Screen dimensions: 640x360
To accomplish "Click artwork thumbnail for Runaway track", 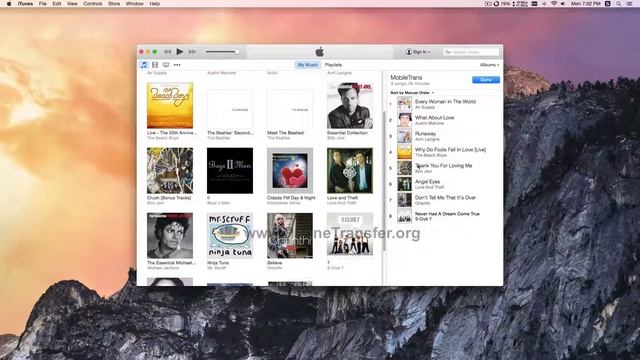I will click(404, 136).
